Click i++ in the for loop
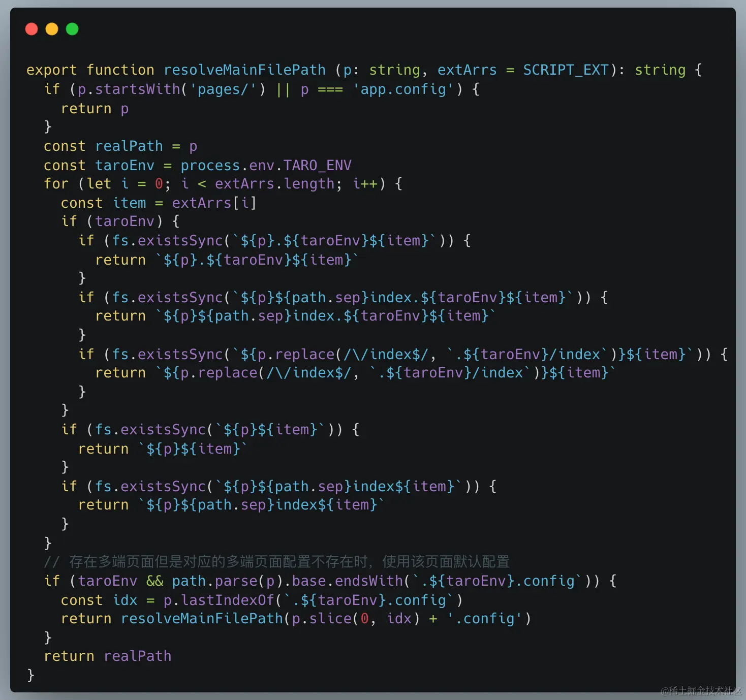This screenshot has height=700, width=746. pos(365,183)
